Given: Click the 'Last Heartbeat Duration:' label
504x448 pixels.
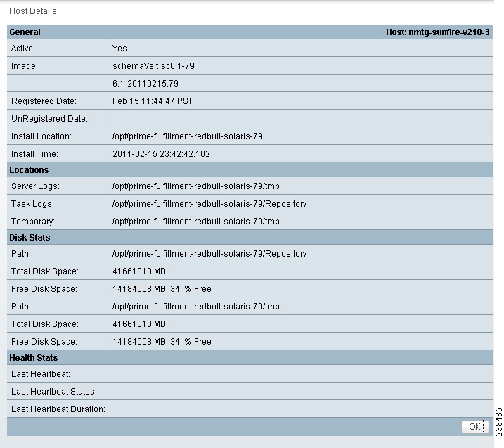Looking at the screenshot, I should click(x=58, y=409).
